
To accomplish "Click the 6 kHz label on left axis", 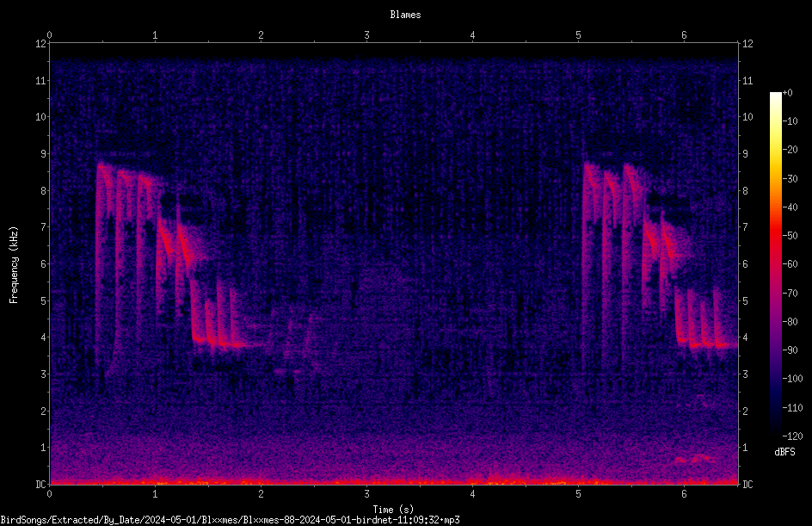I will [x=44, y=263].
